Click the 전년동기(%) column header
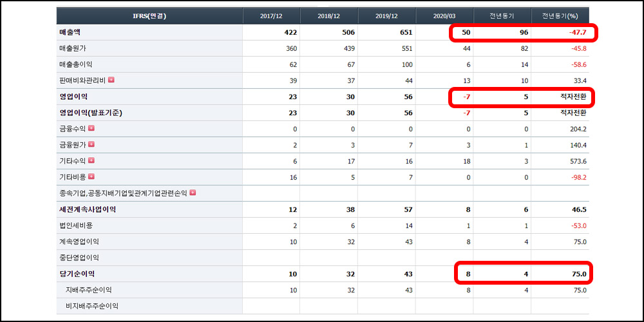 click(560, 16)
